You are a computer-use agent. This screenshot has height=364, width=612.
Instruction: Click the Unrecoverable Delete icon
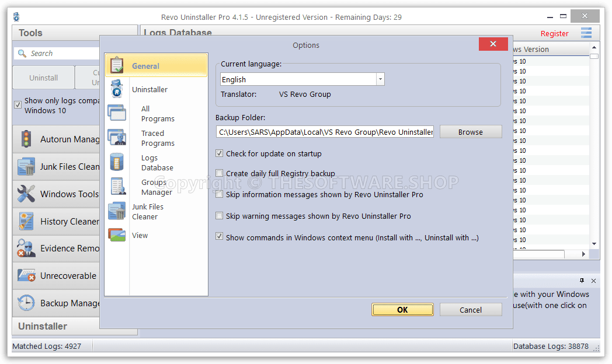(x=26, y=275)
